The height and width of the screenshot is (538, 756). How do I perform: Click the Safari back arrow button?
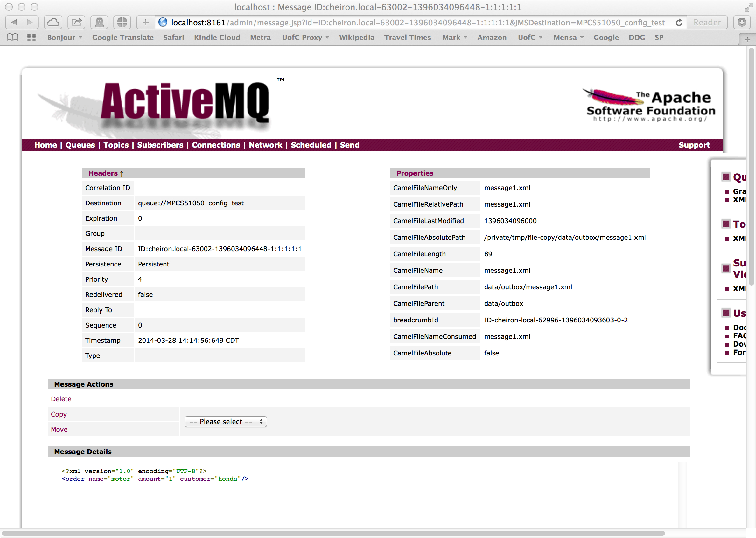[14, 22]
